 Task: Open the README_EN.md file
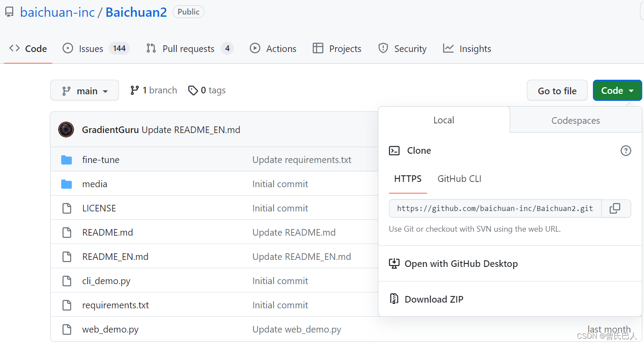coord(115,256)
